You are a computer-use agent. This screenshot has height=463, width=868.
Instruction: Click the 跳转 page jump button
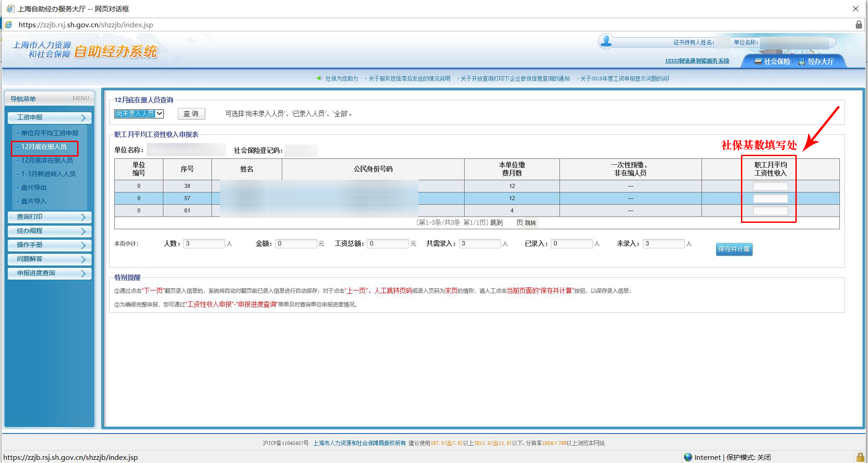pos(530,223)
